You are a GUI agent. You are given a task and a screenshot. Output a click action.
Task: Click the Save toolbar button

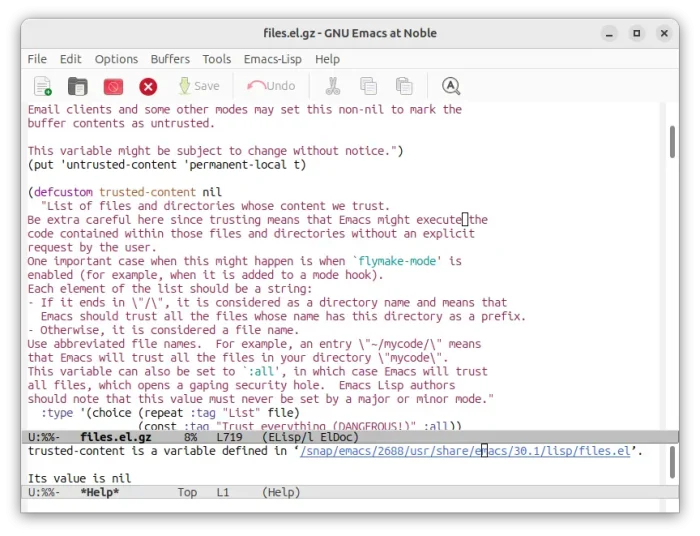(199, 86)
